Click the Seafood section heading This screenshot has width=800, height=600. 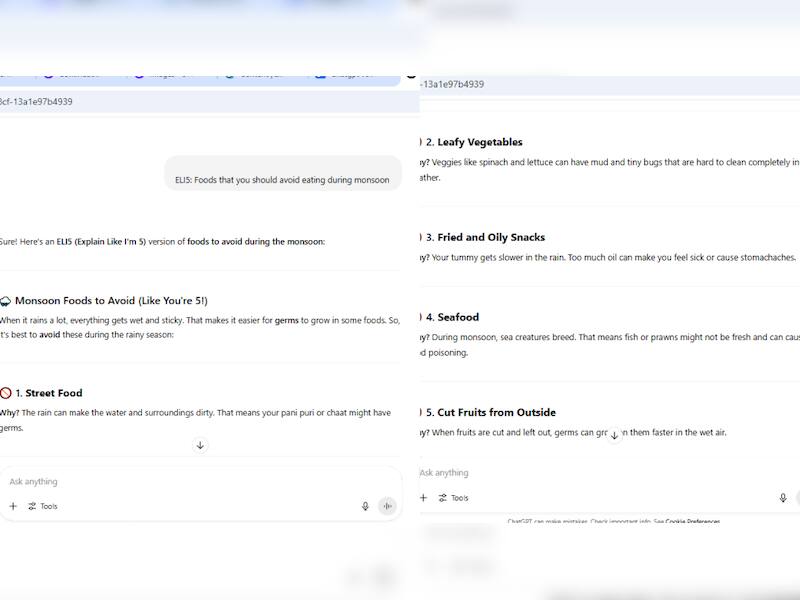point(458,317)
